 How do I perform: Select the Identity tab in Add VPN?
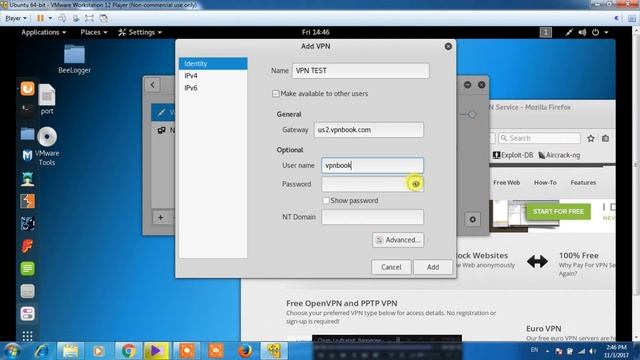(213, 64)
